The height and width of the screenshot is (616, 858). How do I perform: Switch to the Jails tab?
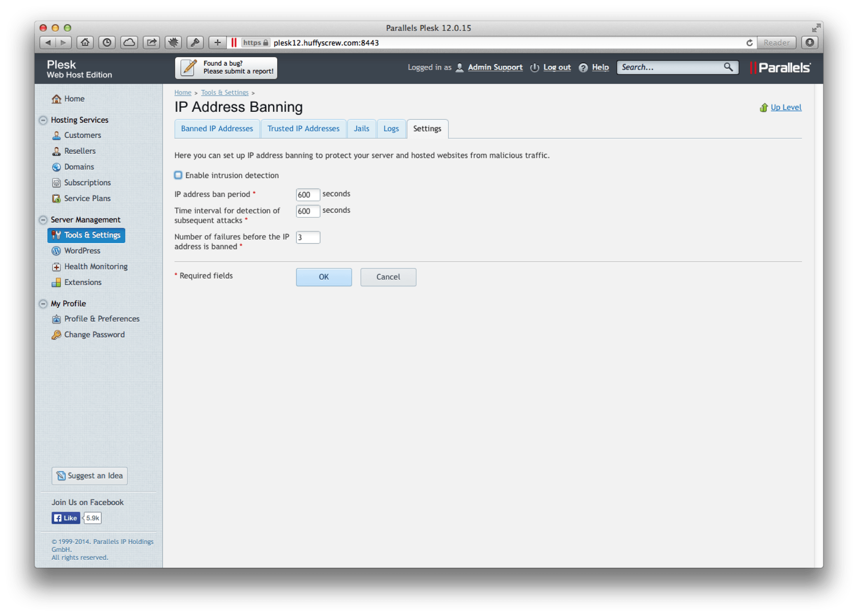pyautogui.click(x=361, y=129)
